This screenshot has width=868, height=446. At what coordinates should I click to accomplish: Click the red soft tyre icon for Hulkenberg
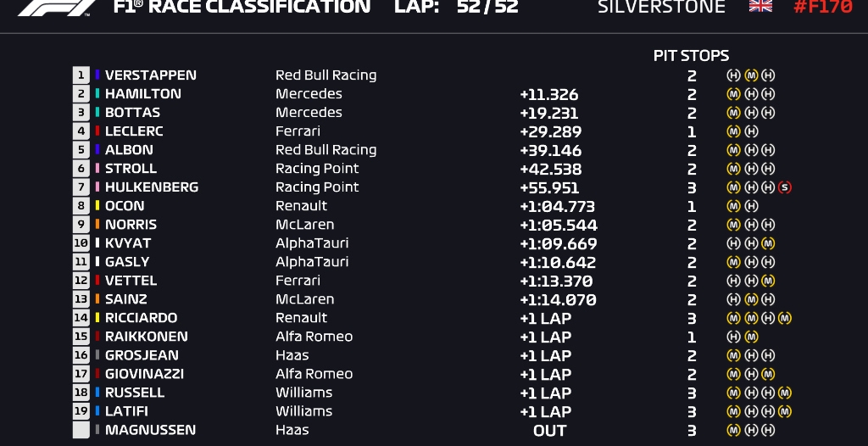click(785, 187)
